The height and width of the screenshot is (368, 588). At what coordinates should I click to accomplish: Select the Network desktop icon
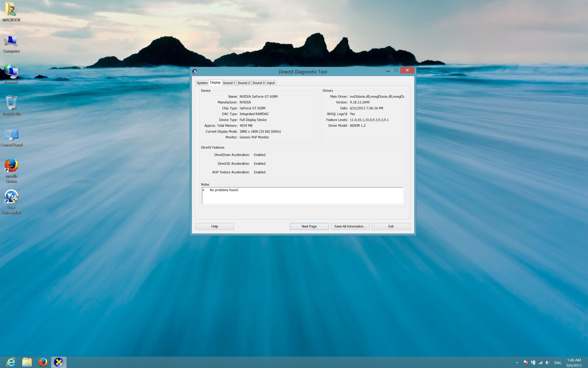point(11,74)
